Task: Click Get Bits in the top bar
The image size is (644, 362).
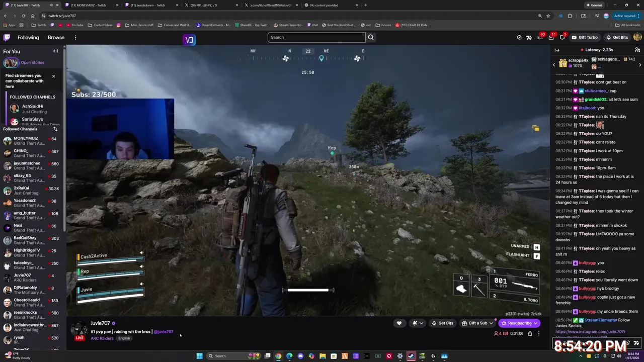Action: [x=617, y=37]
